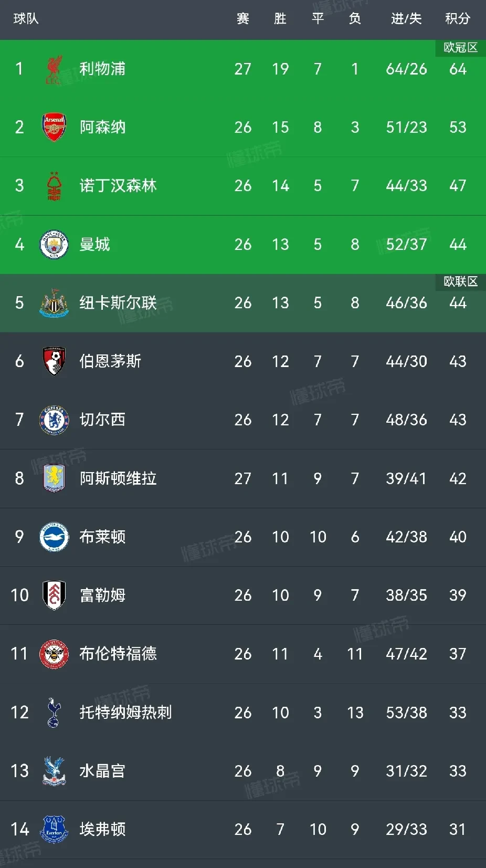
Task: Open the Crystal Palace eagle crest
Action: coord(53,770)
